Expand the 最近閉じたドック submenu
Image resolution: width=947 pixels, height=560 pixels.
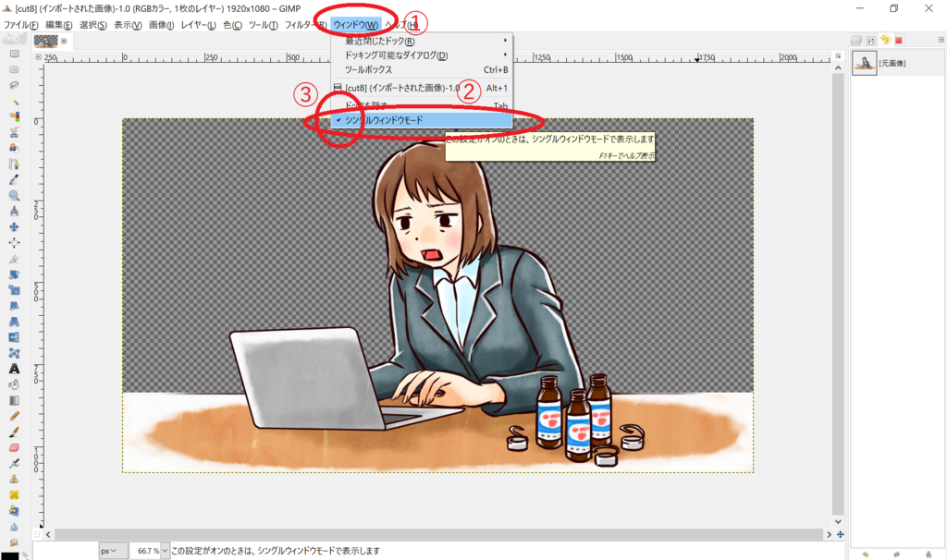click(422, 41)
